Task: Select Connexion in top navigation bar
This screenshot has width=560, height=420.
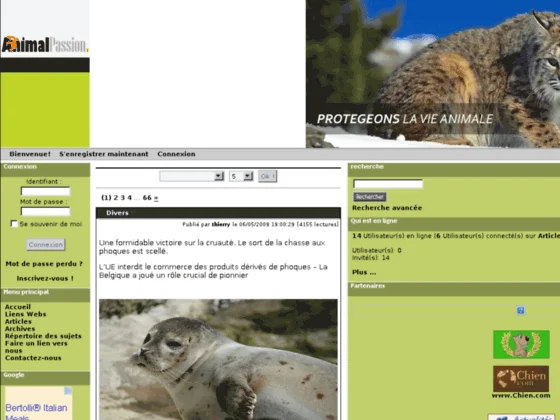Action: coord(176,154)
